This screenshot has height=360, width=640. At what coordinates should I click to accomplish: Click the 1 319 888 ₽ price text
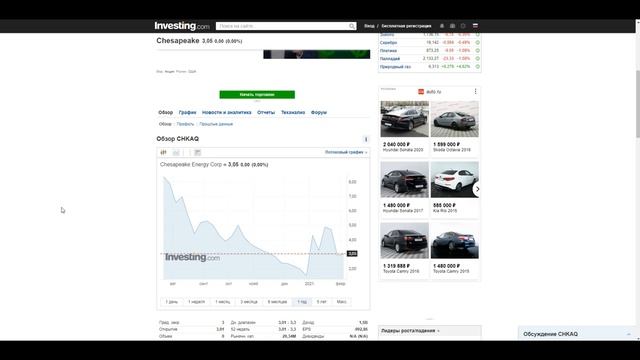pos(396,266)
